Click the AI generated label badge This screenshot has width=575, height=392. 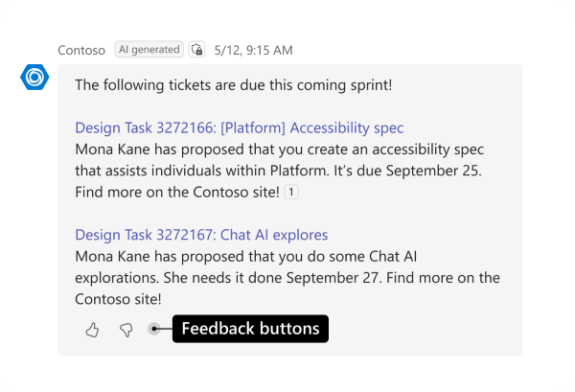(149, 49)
